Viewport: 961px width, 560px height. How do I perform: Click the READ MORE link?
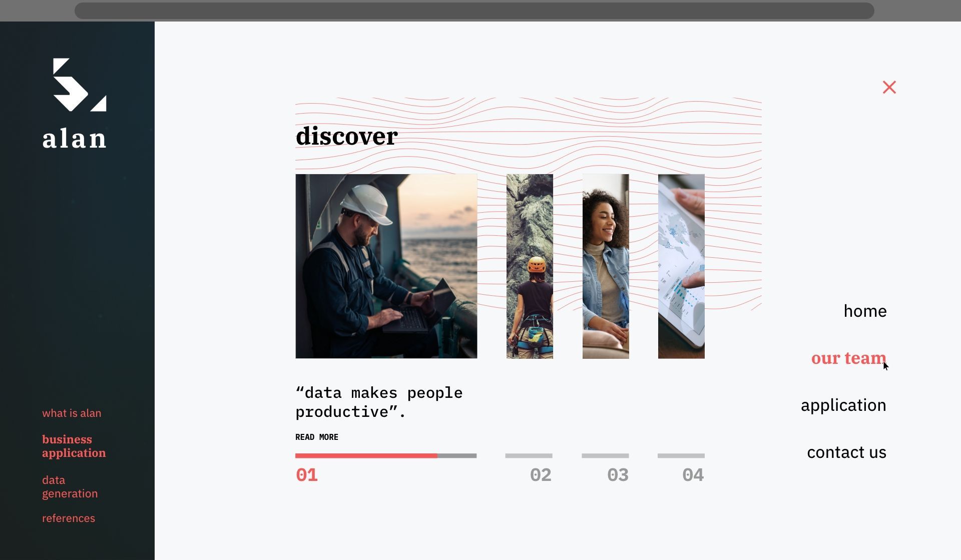pyautogui.click(x=317, y=437)
